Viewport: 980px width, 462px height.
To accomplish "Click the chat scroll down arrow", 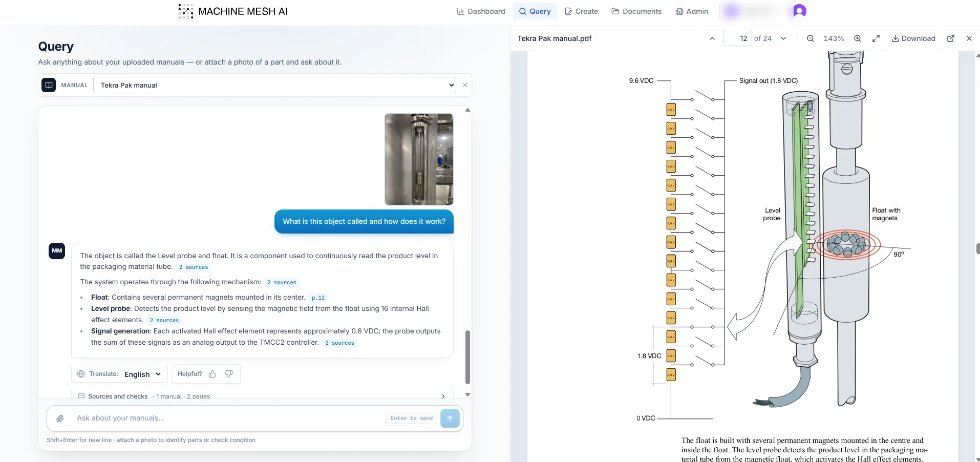I will 467,394.
